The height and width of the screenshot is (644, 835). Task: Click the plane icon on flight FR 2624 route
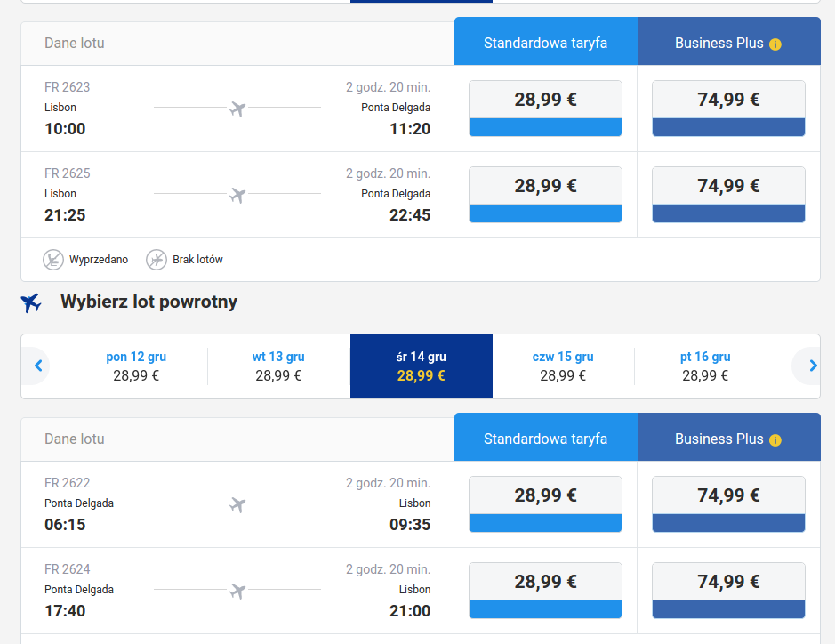[x=237, y=591]
